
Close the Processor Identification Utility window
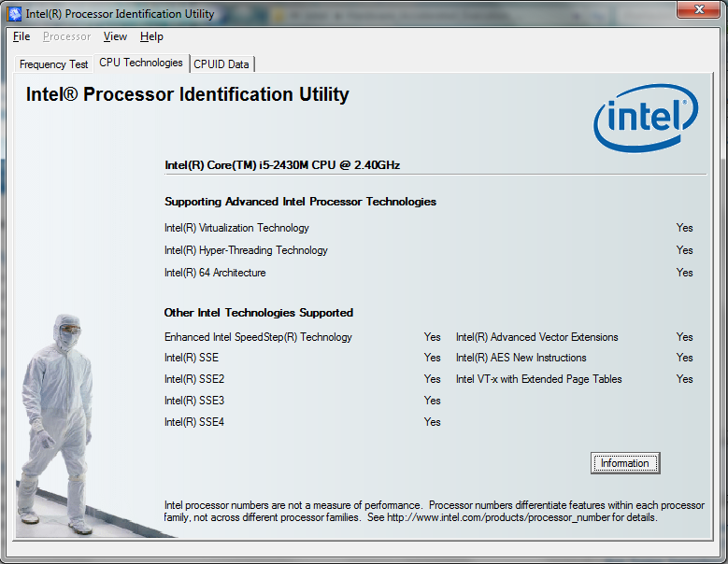pos(698,9)
